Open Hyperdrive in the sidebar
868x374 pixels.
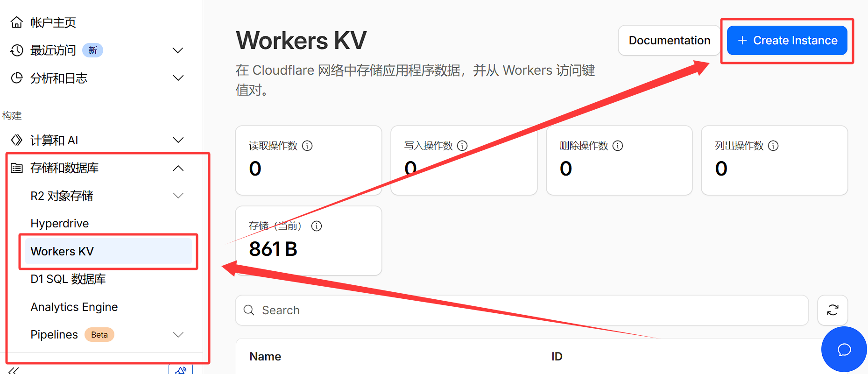coord(60,224)
